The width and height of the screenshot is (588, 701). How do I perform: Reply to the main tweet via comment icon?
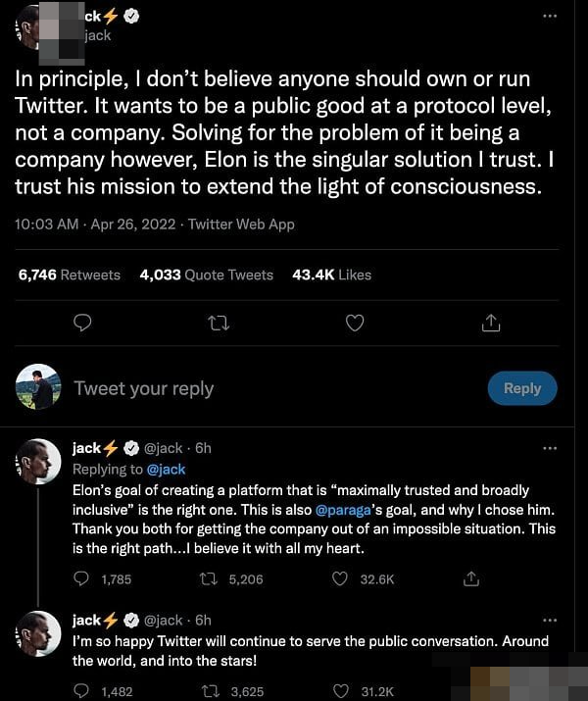click(83, 323)
